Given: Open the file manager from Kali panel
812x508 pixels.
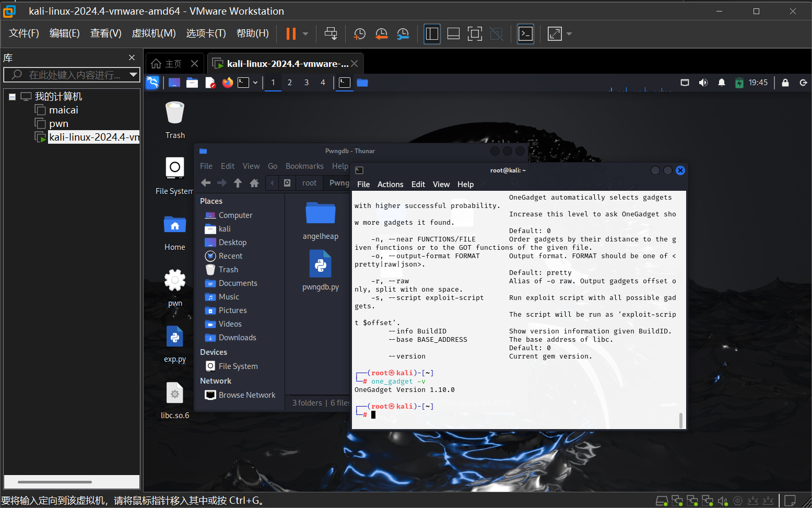Looking at the screenshot, I should point(192,83).
